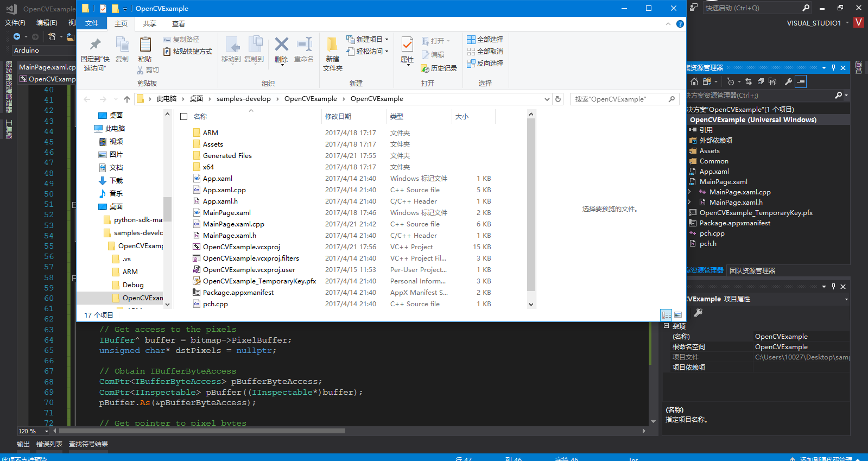Switch Explorer to large icons view
The image size is (868, 461).
click(678, 315)
